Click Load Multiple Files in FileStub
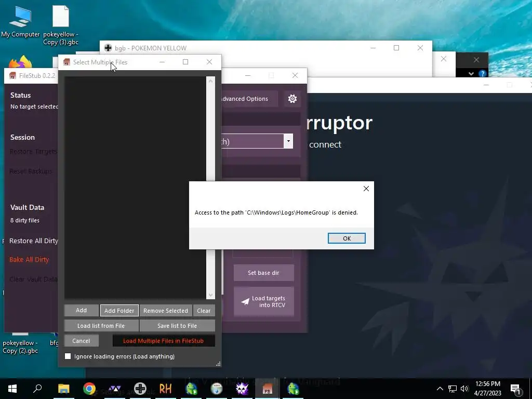The height and width of the screenshot is (399, 532). (x=164, y=341)
